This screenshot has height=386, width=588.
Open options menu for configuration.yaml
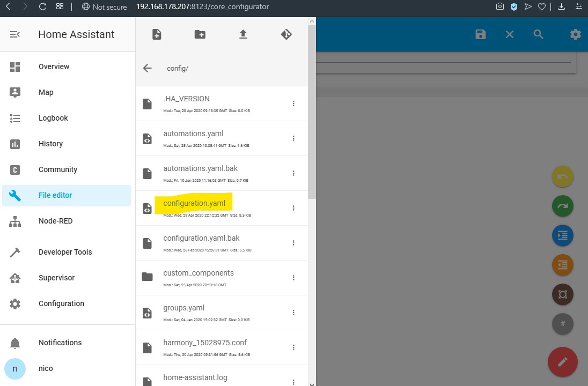tap(293, 207)
